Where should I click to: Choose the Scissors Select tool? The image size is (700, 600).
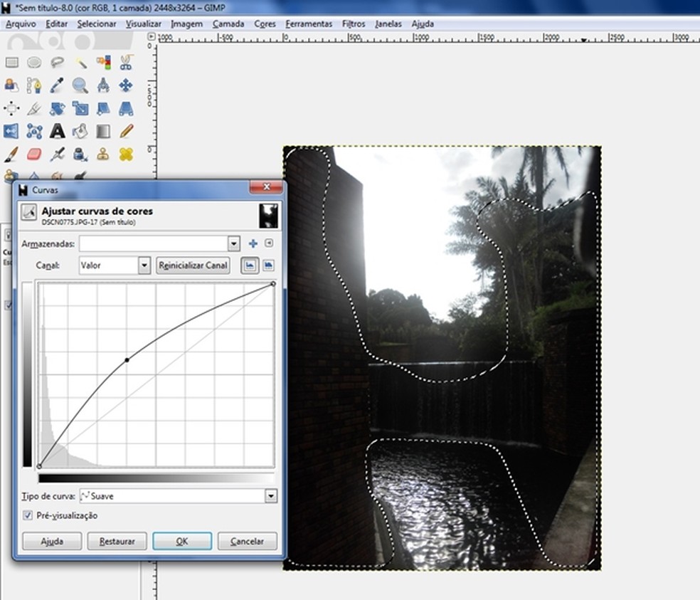click(126, 63)
